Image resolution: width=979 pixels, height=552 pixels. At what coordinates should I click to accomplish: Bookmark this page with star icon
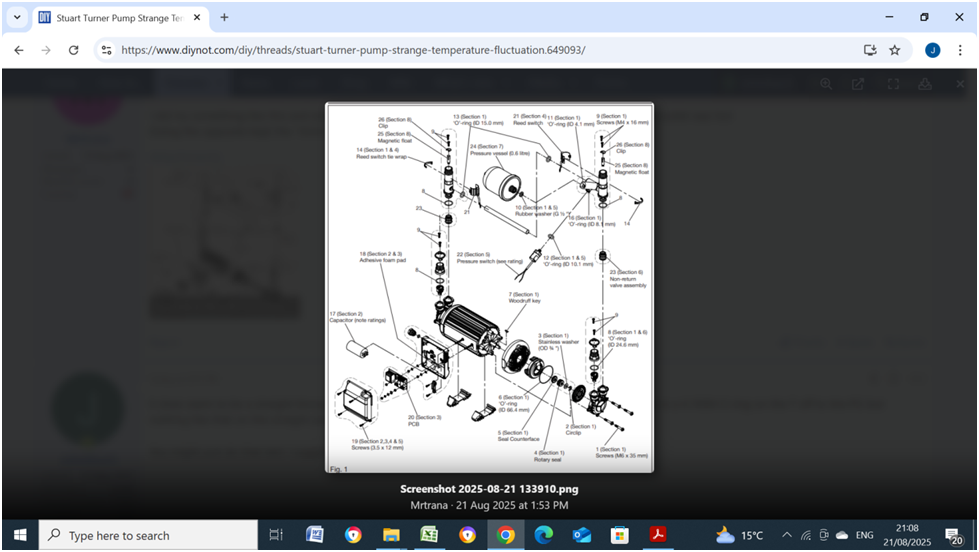pyautogui.click(x=895, y=50)
